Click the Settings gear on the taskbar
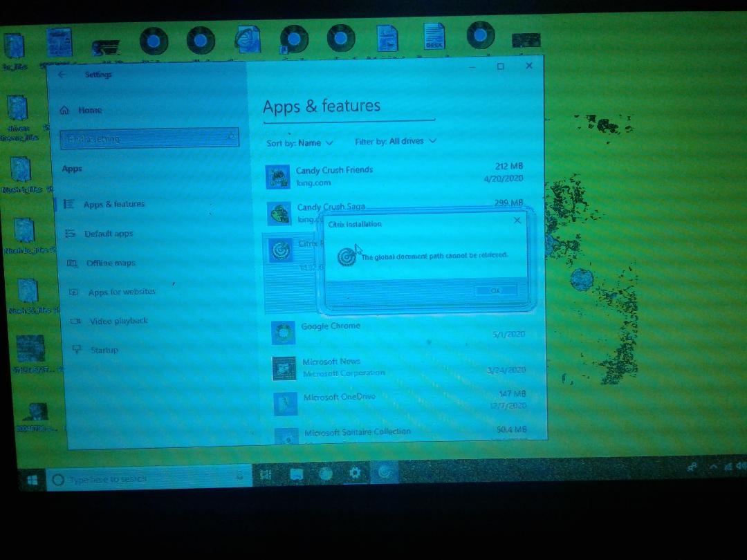Screen dimensions: 747x560 point(356,473)
